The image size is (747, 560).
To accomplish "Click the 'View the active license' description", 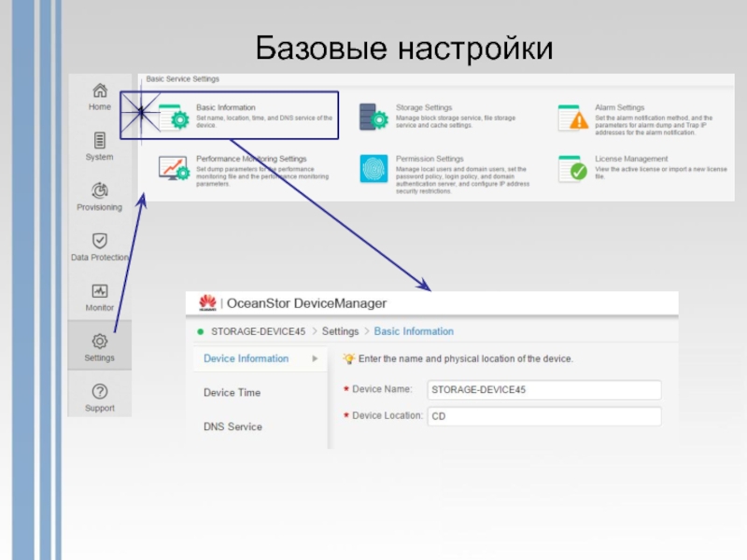I will [661, 173].
